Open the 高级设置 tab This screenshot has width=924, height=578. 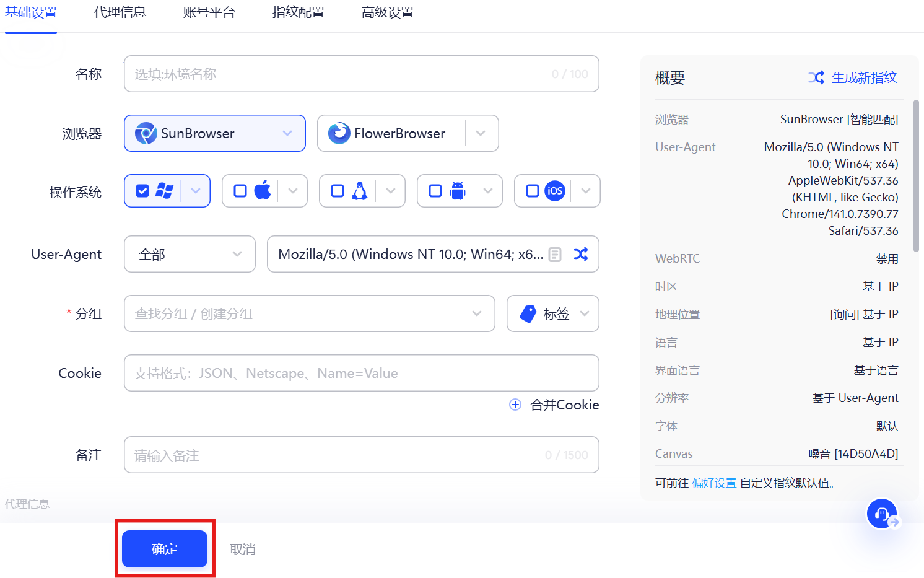pos(387,12)
